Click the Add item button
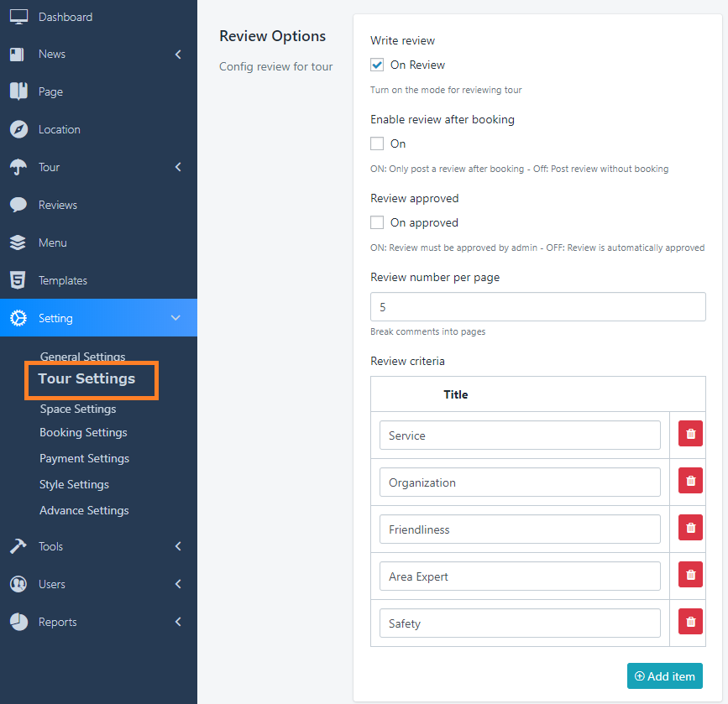 664,676
